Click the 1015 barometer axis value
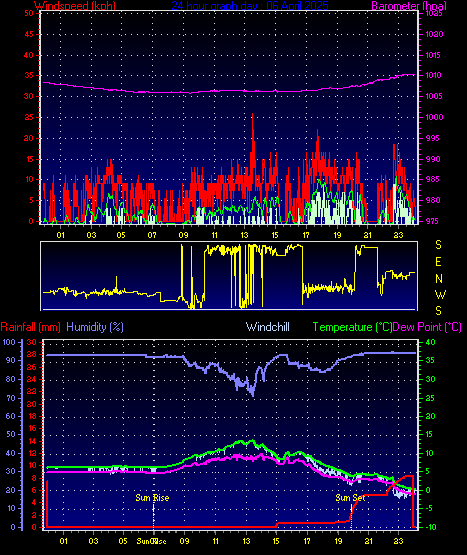Image resolution: width=467 pixels, height=555 pixels. click(434, 55)
